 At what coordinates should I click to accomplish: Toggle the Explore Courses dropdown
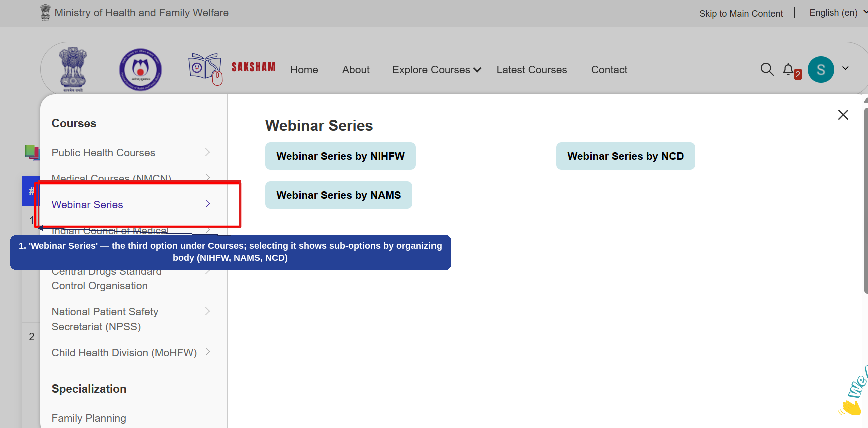click(x=437, y=70)
